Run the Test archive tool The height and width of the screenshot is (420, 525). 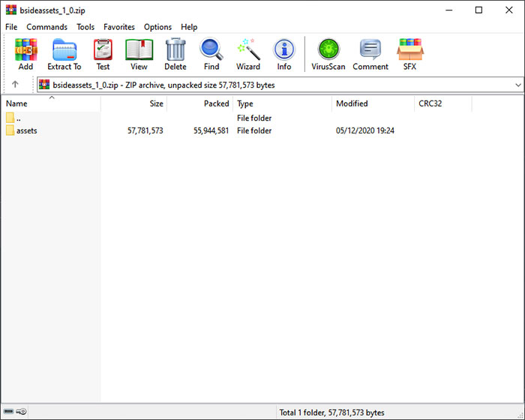click(103, 54)
